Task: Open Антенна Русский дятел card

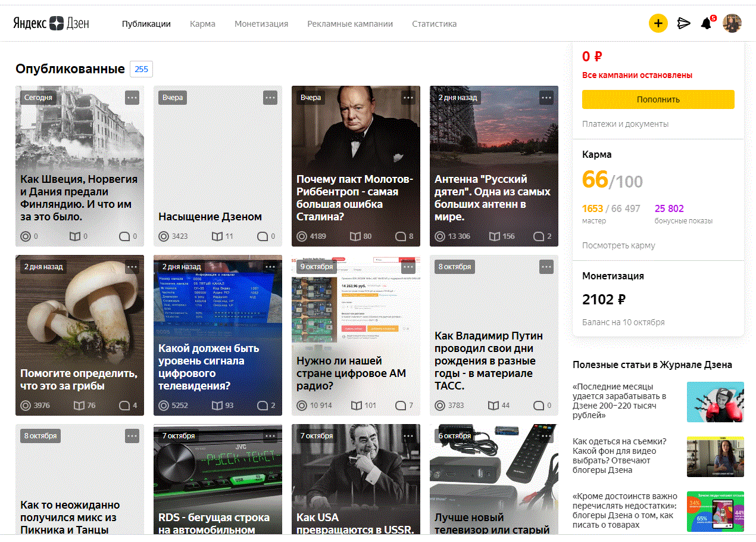Action: 494,166
